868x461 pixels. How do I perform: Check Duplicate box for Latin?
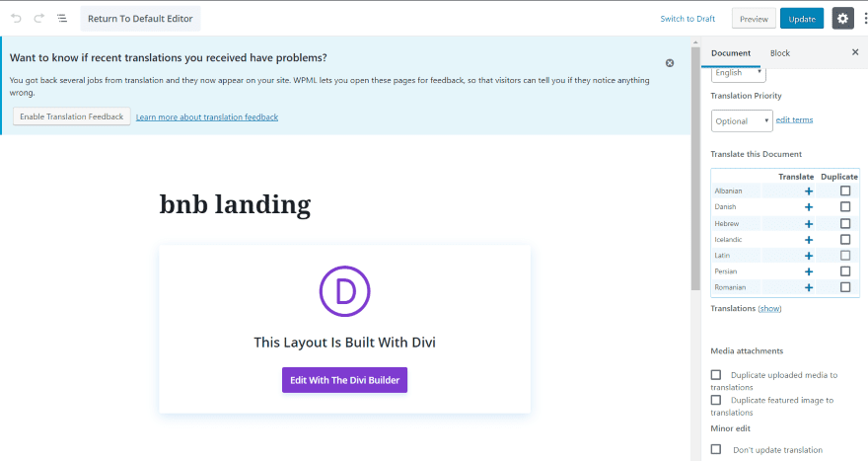[845, 256]
